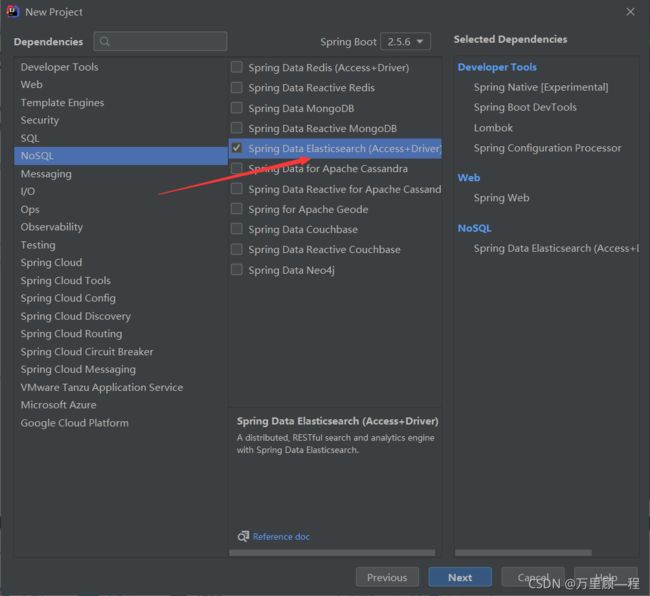This screenshot has width=650, height=596.
Task: Select Spring Boot DevTools in selected list
Action: (525, 107)
